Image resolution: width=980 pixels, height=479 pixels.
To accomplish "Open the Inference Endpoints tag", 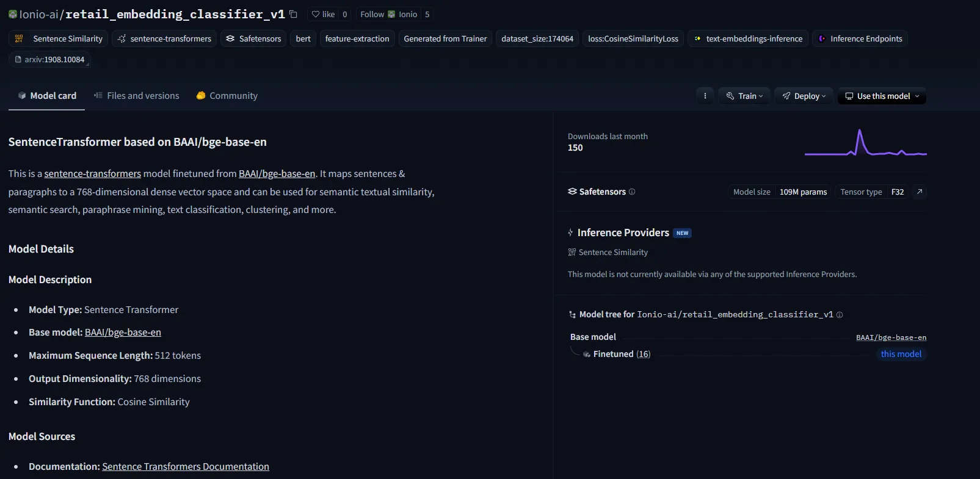I will coord(860,38).
